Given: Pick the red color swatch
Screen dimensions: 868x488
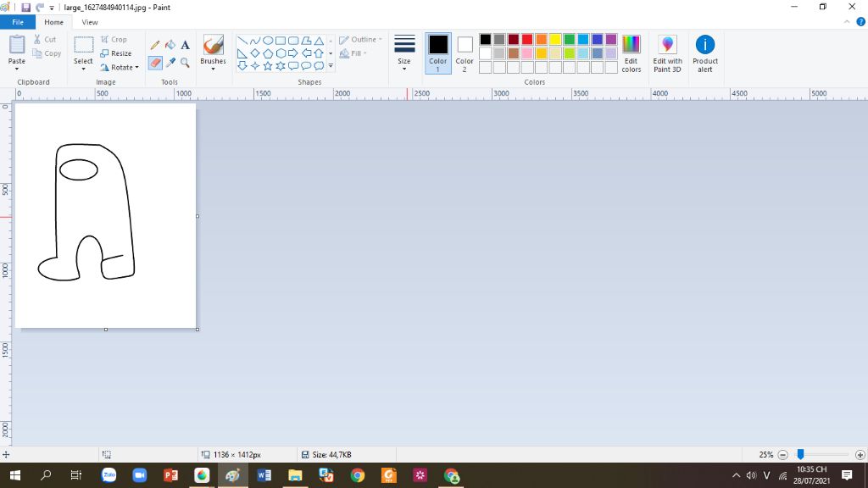Looking at the screenshot, I should coord(527,39).
